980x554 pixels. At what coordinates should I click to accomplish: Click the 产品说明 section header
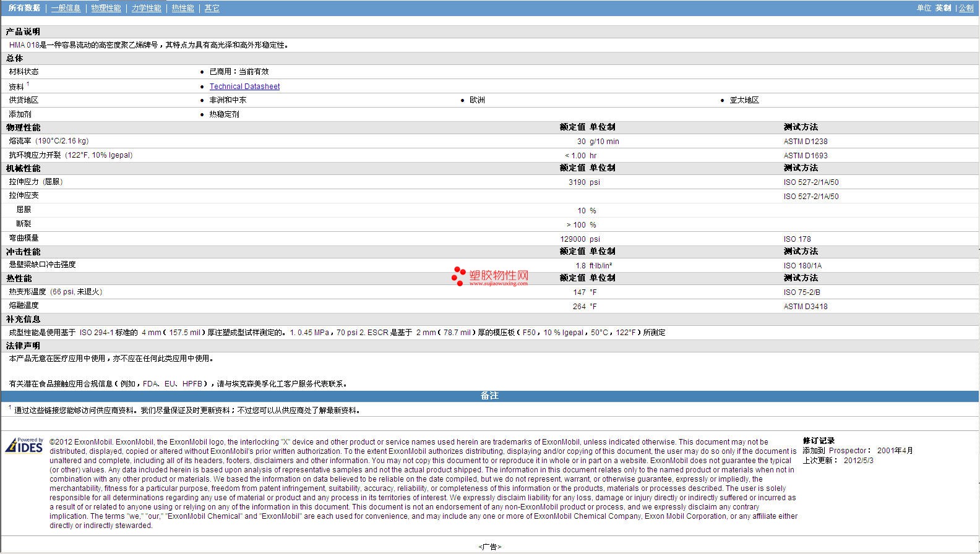[23, 32]
